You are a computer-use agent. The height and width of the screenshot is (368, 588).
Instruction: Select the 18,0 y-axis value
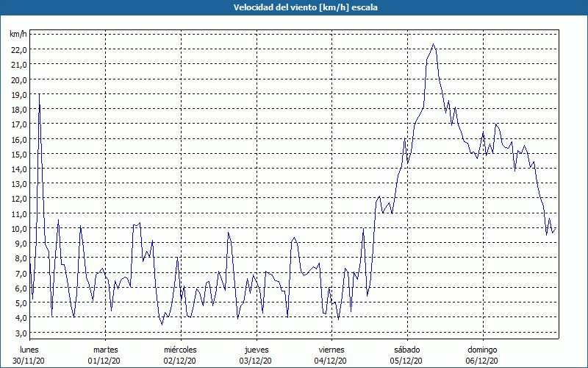pos(20,109)
